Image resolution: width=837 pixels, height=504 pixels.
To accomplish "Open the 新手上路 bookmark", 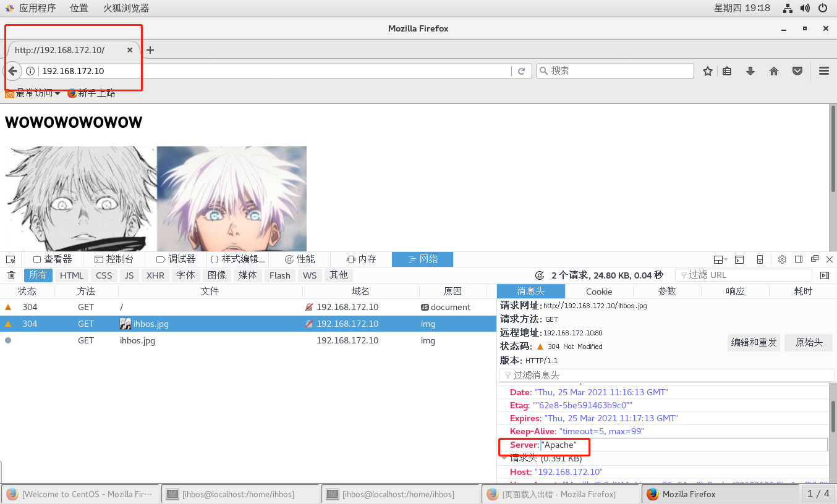I will pyautogui.click(x=91, y=93).
